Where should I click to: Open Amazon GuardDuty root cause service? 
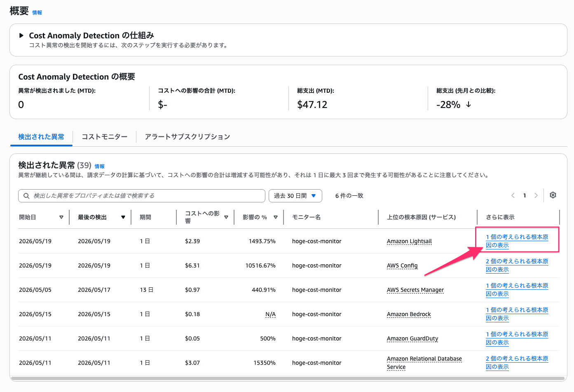coord(412,338)
